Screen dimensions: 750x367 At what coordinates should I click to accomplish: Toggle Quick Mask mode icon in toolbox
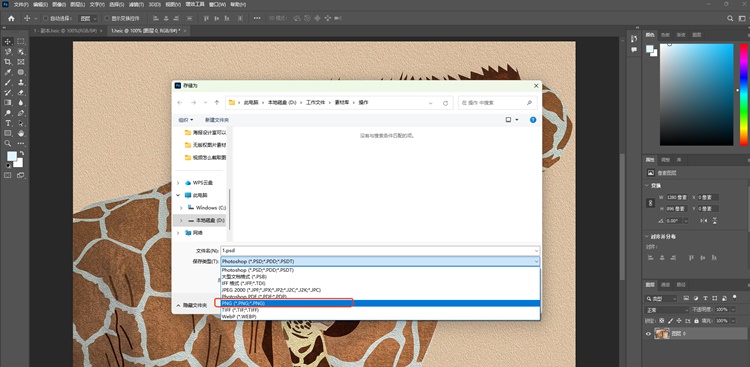8,176
